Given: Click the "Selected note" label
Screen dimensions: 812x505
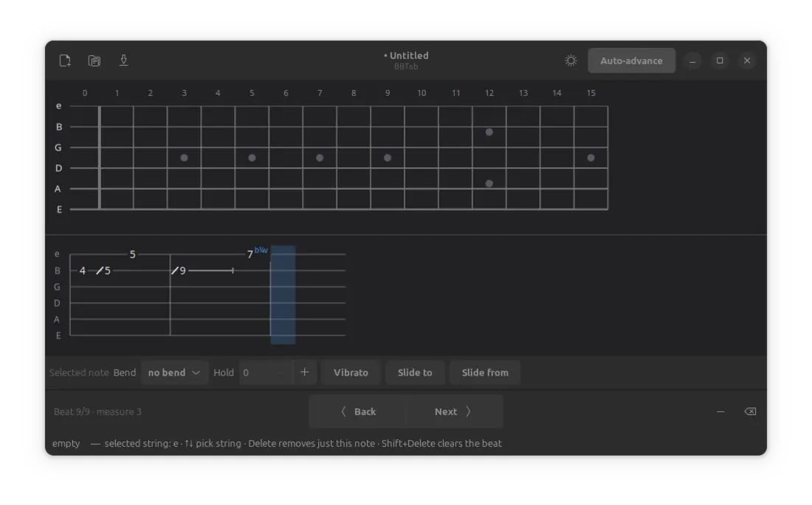Looking at the screenshot, I should click(x=79, y=372).
